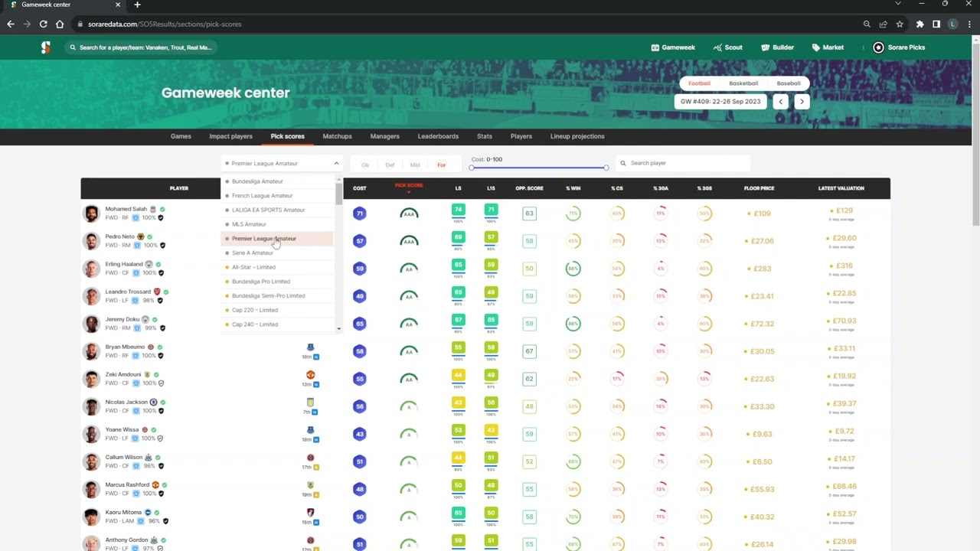
Task: Click the Cost slider left handle
Action: [x=472, y=168]
